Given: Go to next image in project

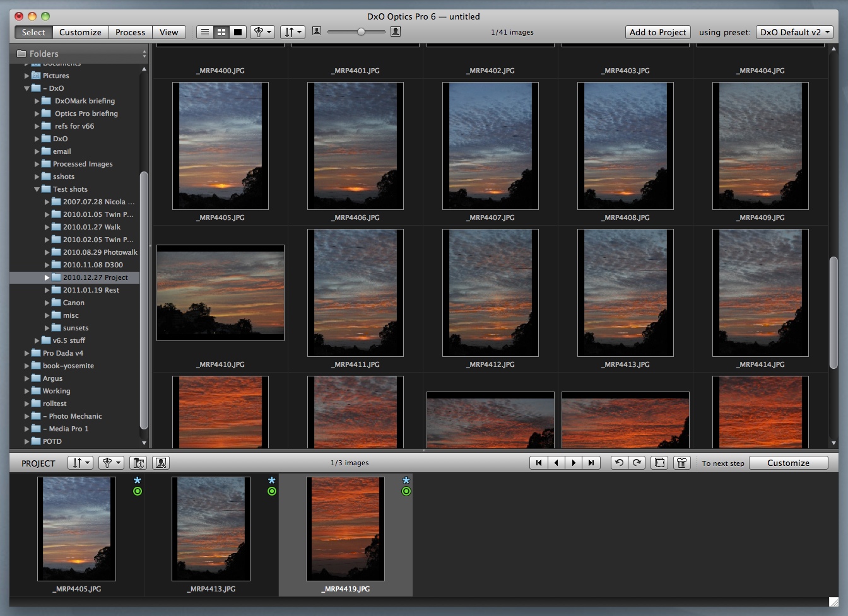Looking at the screenshot, I should pyautogui.click(x=574, y=463).
